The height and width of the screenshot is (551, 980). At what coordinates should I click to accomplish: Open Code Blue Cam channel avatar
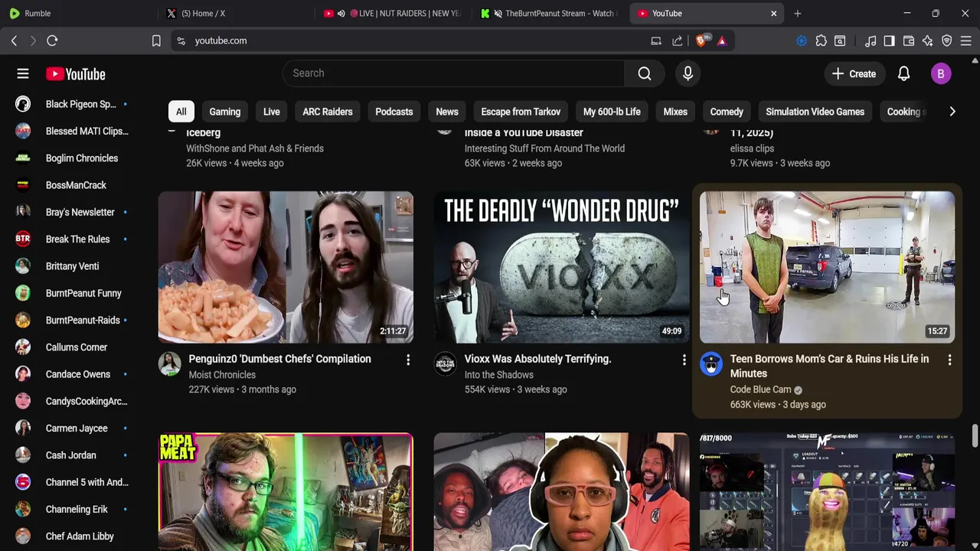tap(711, 364)
